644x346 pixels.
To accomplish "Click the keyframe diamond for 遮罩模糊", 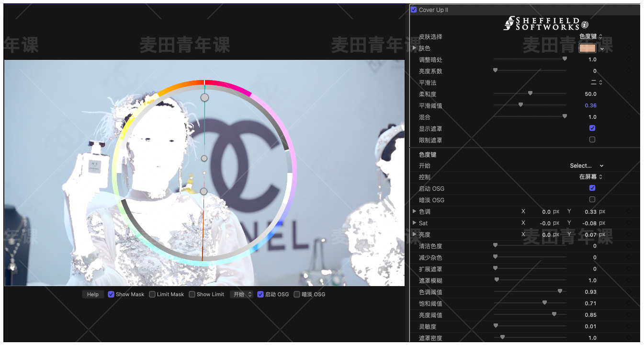I will pos(629,280).
